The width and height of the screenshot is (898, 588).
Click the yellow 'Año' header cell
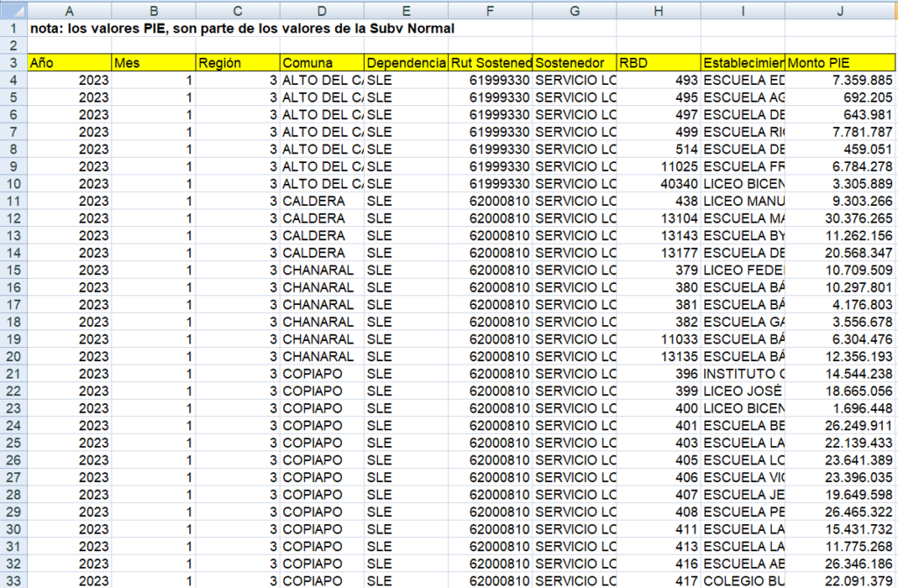(x=69, y=63)
